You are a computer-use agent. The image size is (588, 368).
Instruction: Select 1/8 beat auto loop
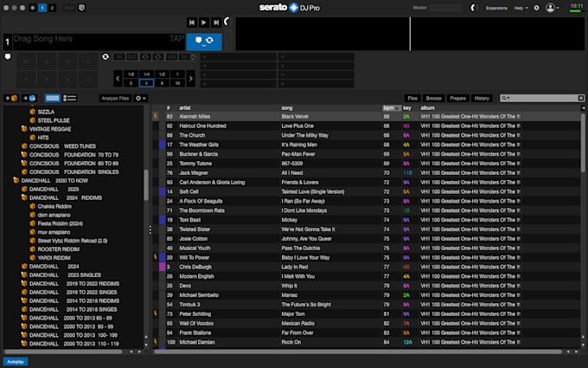131,74
